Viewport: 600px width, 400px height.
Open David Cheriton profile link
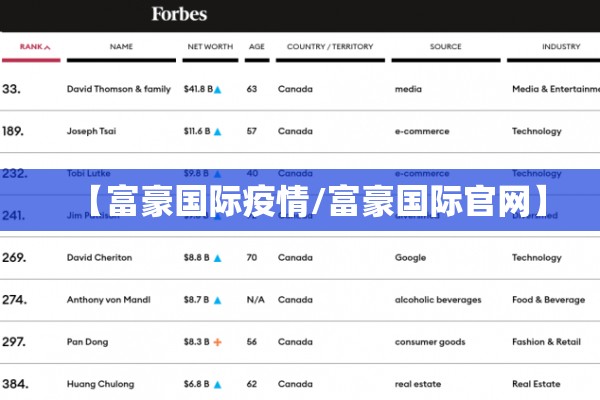pos(99,258)
